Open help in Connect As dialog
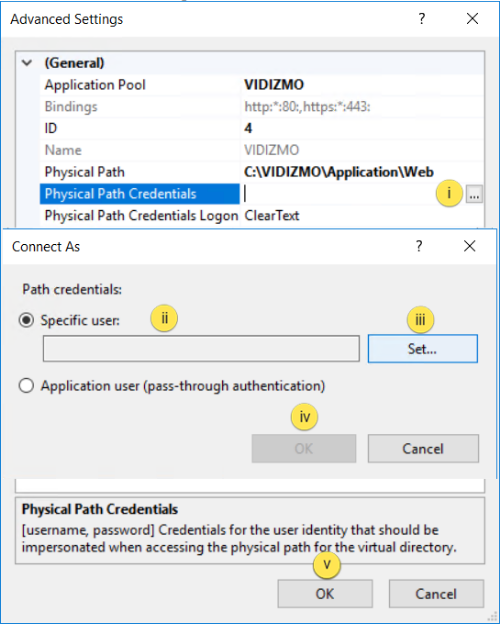 [419, 246]
